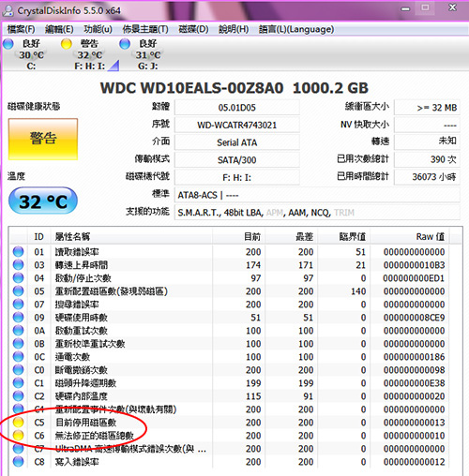469x476 pixels.
Task: Click the drive title WDC WD10EALS-00Z8A0
Action: click(x=191, y=88)
